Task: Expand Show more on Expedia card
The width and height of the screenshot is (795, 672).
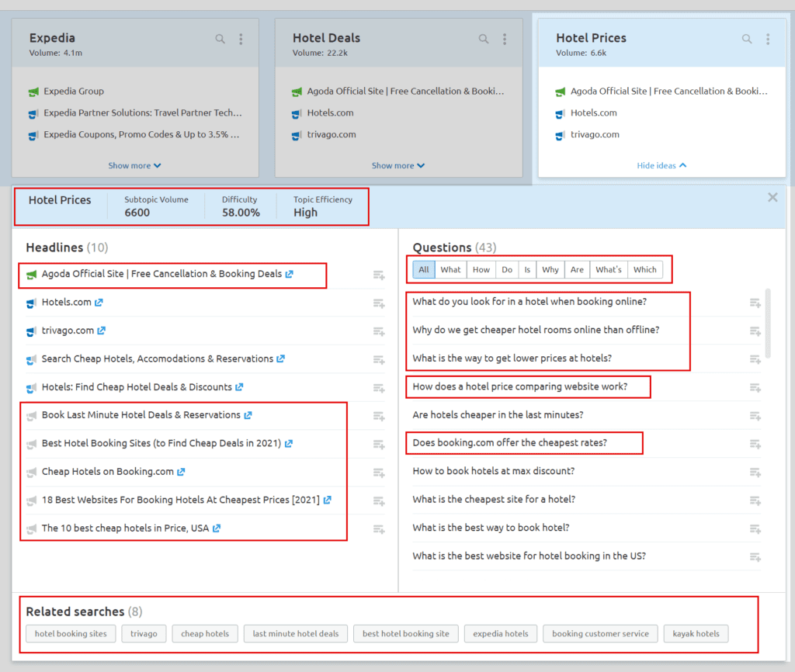Action: (134, 166)
